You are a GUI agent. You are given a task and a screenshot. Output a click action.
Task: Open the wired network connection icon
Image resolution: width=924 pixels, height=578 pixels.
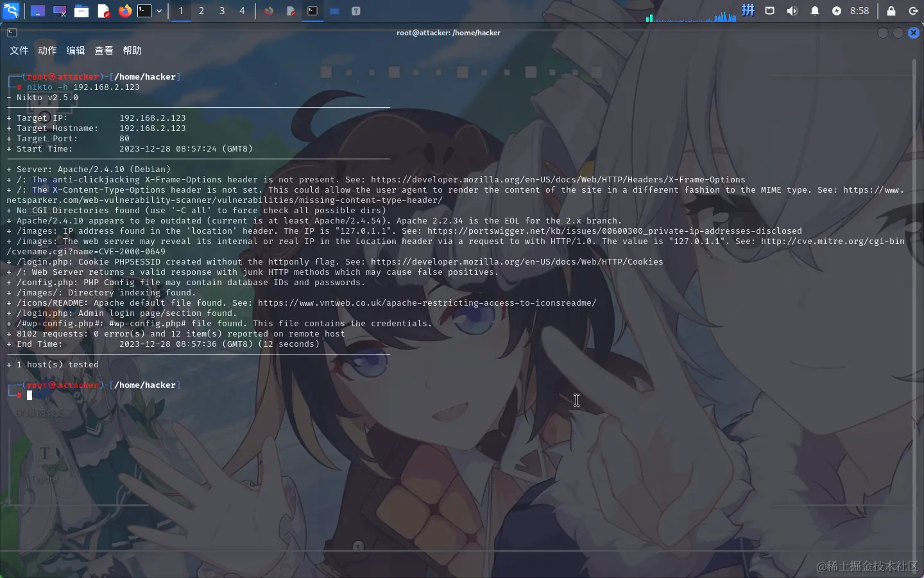[770, 11]
